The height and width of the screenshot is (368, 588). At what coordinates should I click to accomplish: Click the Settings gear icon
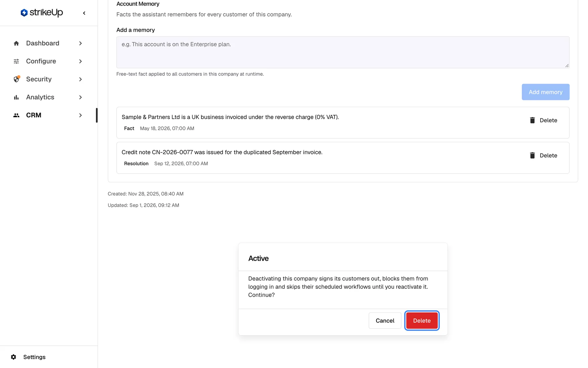tap(13, 357)
